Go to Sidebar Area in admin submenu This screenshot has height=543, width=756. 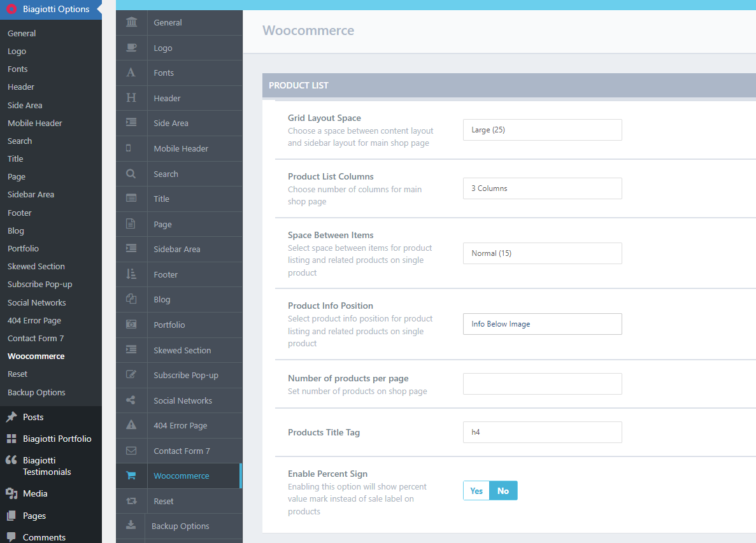(x=31, y=194)
